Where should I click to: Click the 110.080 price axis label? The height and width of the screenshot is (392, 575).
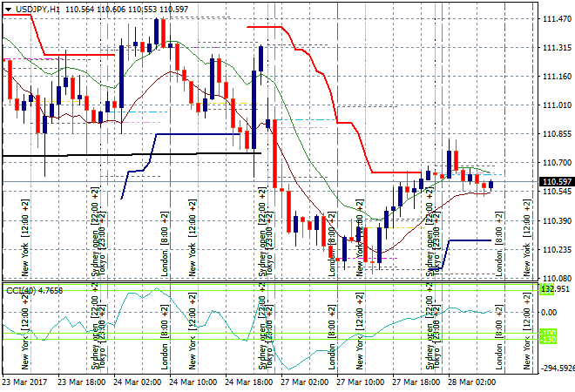tap(555, 279)
